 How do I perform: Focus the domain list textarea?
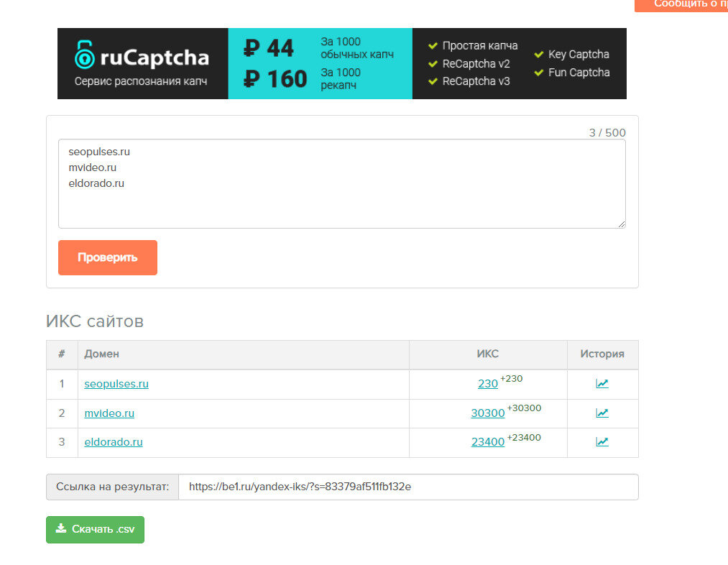pyautogui.click(x=341, y=183)
